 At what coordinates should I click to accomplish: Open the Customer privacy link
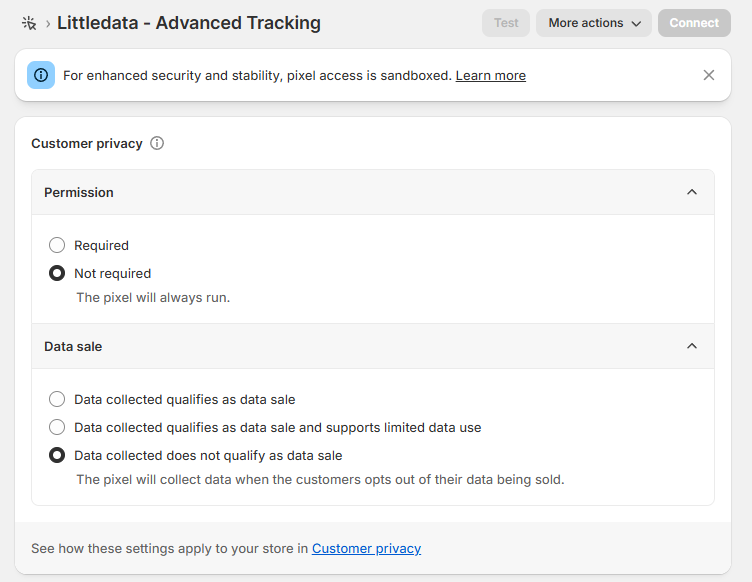point(366,548)
